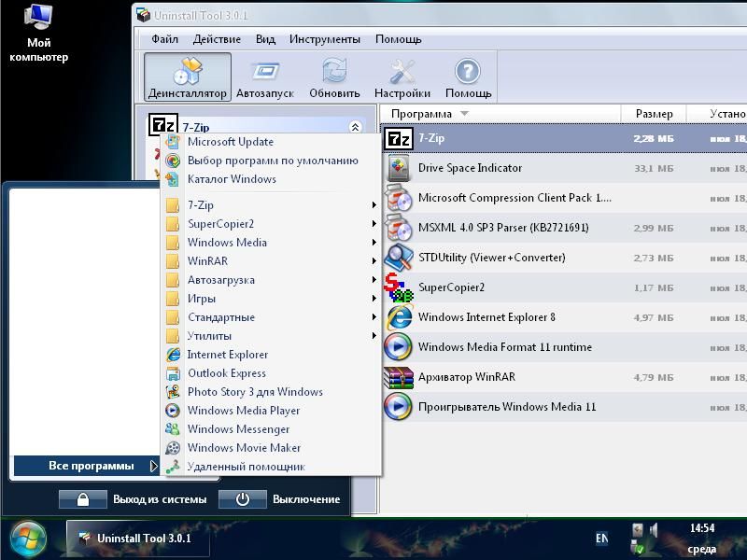Sort list by Размер column

655,114
